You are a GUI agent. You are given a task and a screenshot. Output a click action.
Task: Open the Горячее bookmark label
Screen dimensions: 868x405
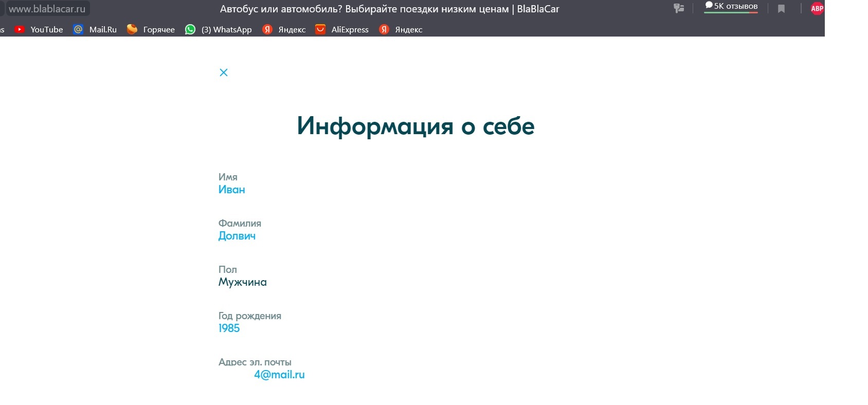tap(159, 30)
